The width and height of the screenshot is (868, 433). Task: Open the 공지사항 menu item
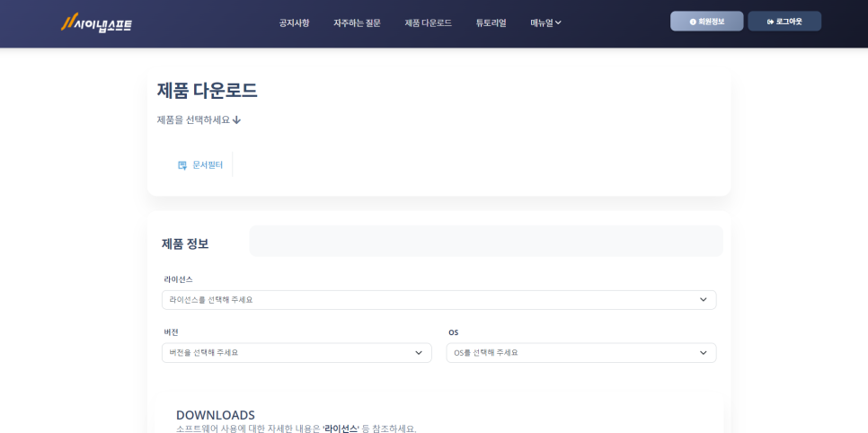pos(294,22)
